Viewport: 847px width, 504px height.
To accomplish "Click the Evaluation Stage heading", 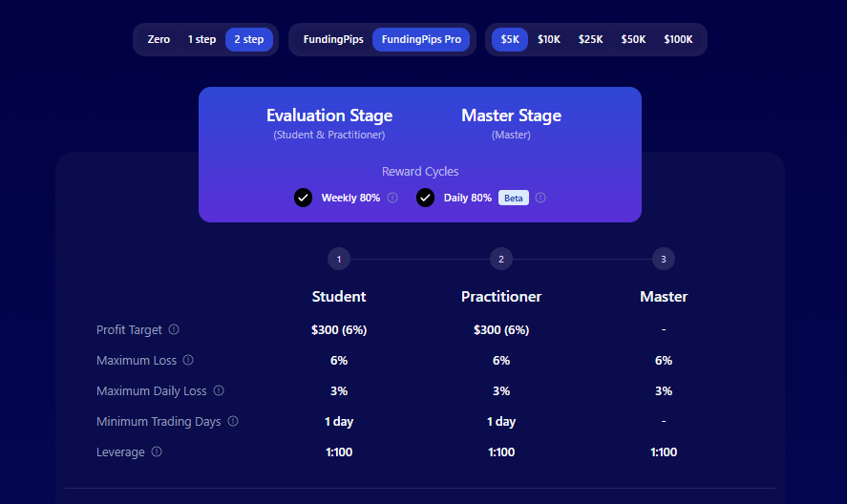I will tap(329, 115).
